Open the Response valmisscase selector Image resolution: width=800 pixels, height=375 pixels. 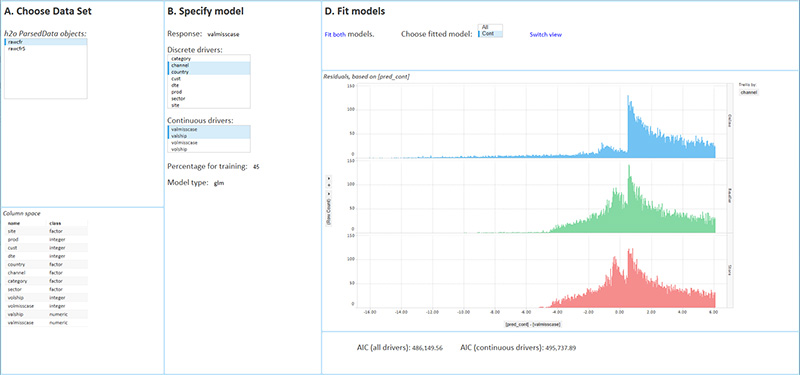(223, 34)
